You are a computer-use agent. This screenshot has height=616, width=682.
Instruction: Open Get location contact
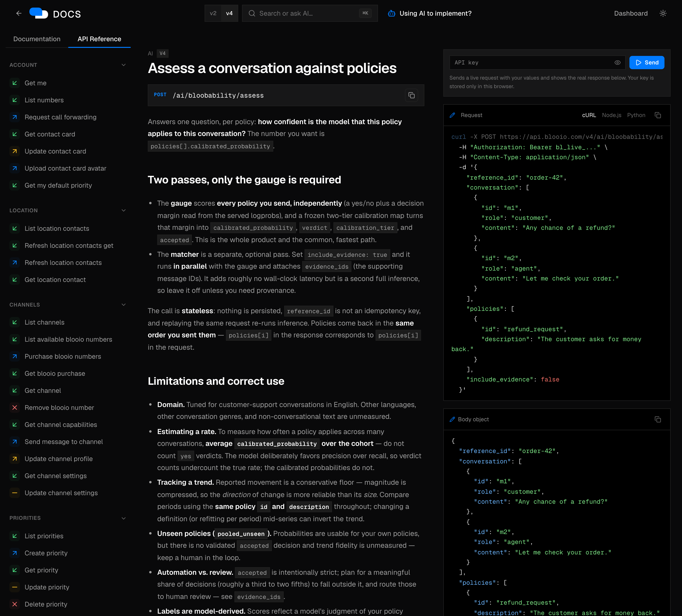[x=55, y=280]
